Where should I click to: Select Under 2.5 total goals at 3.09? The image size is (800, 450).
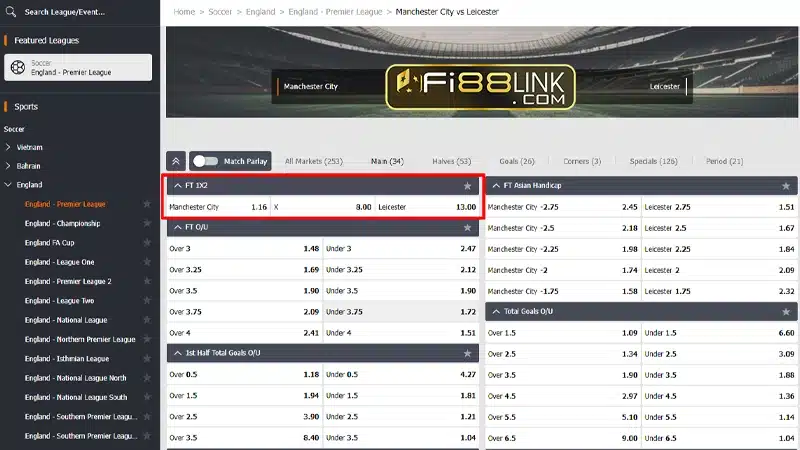click(x=719, y=354)
